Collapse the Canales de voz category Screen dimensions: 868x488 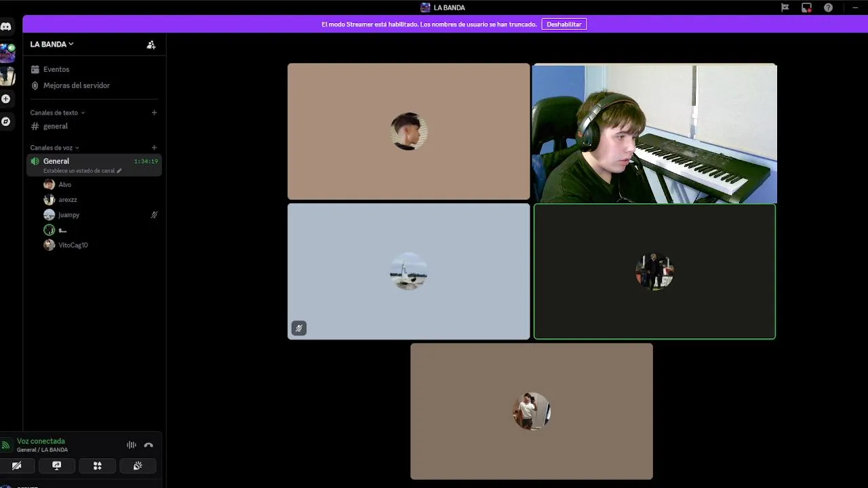[x=54, y=148]
